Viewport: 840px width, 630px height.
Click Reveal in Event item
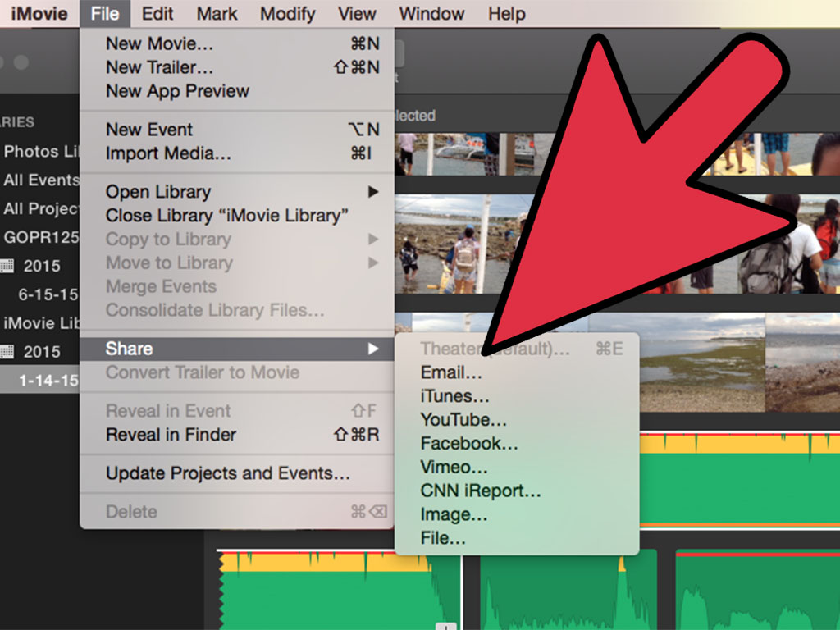point(237,411)
